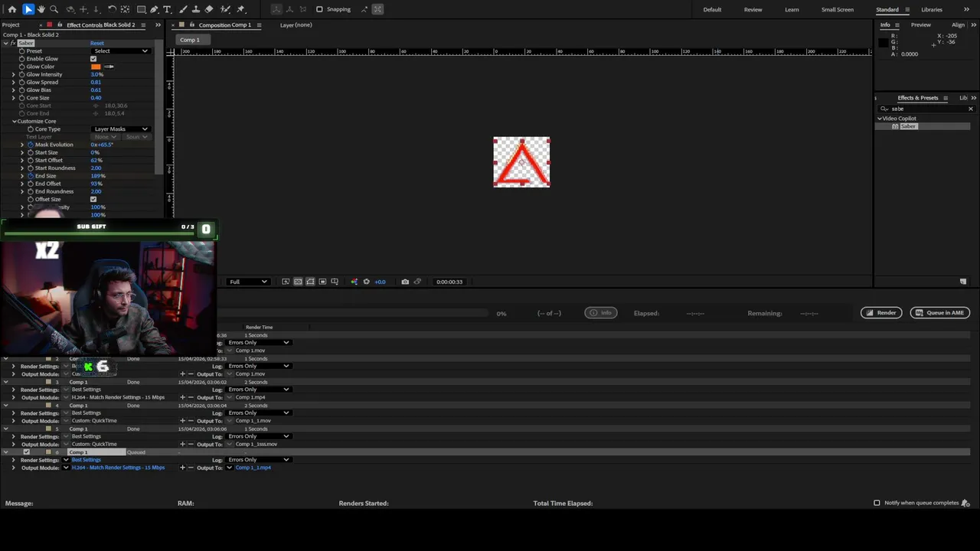Click Queue in AME button
Image resolution: width=980 pixels, height=551 pixels.
[940, 313]
